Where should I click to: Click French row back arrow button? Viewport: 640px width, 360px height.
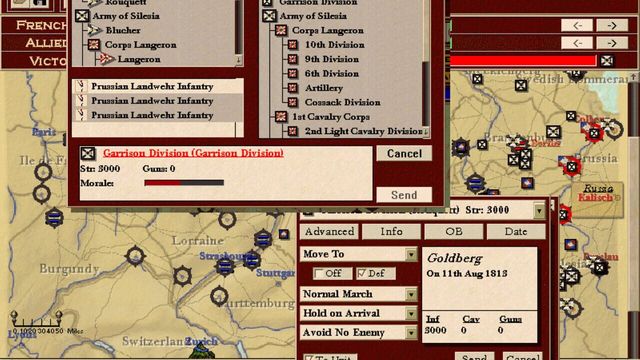[x=577, y=25]
